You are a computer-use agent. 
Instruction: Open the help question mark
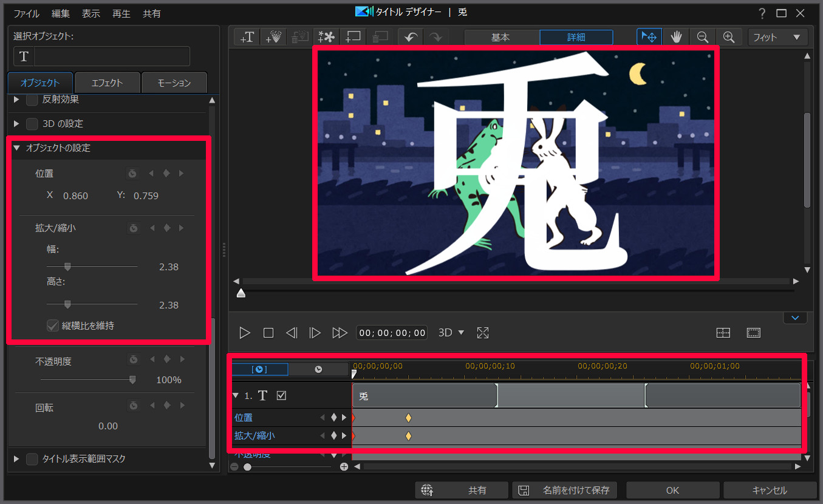pyautogui.click(x=762, y=13)
